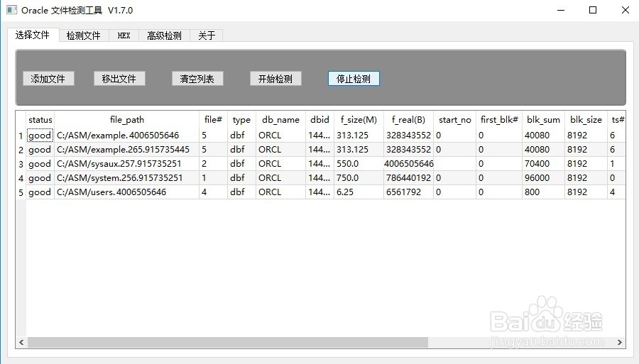Click f_real value 4006505646 in sysaux row

point(409,164)
